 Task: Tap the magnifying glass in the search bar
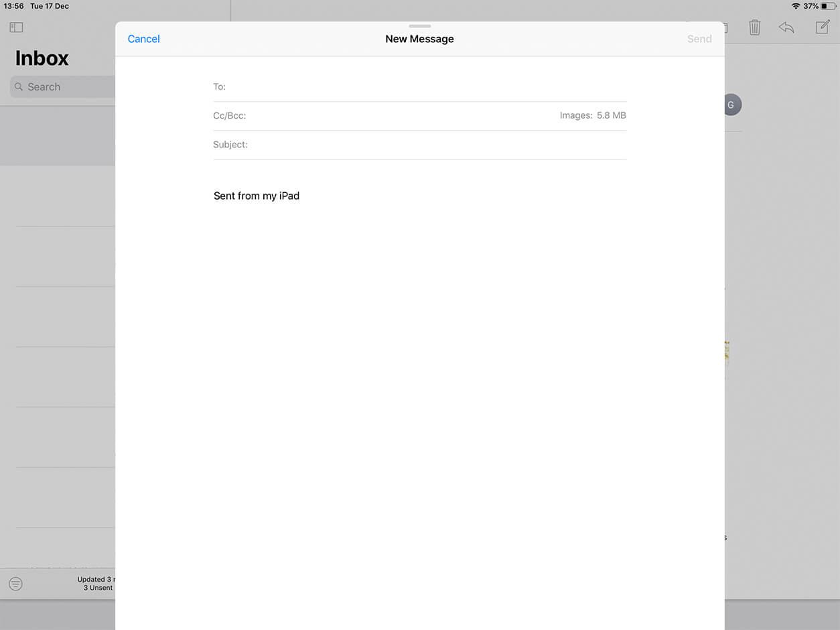pyautogui.click(x=20, y=86)
